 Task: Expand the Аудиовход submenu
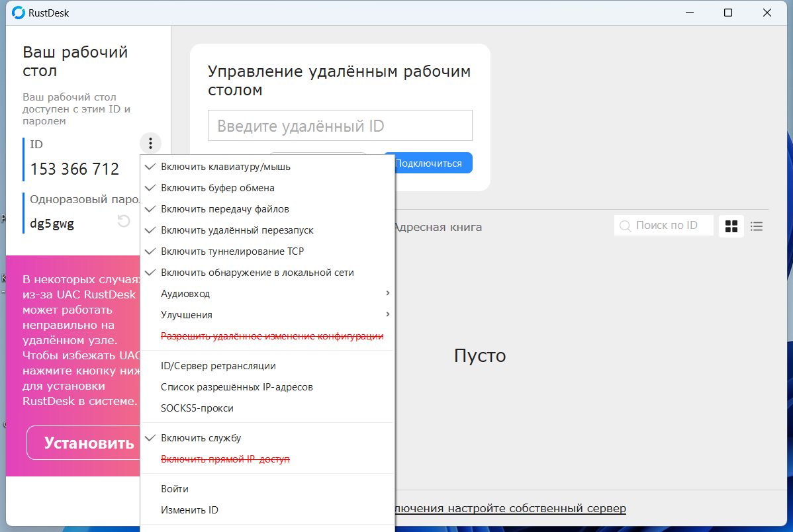pyautogui.click(x=267, y=294)
